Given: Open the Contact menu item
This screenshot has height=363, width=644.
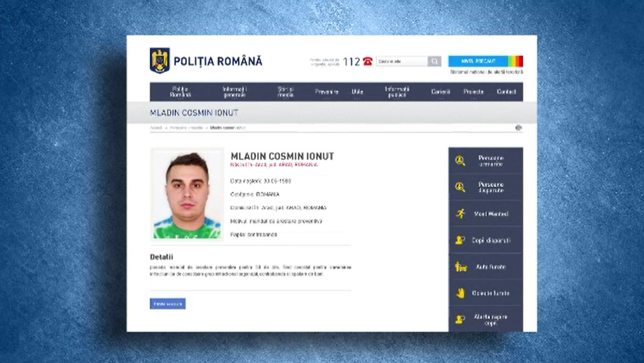Looking at the screenshot, I should [507, 92].
